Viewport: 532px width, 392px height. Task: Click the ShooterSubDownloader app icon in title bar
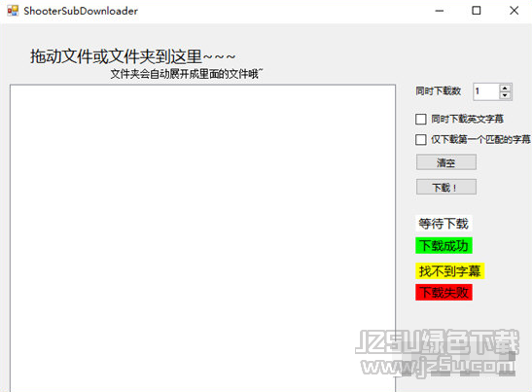13,11
